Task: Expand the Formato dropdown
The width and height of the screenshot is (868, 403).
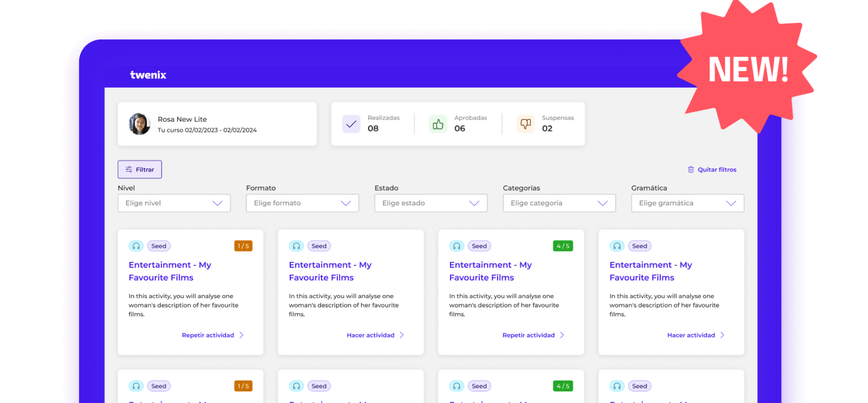Action: (x=302, y=203)
